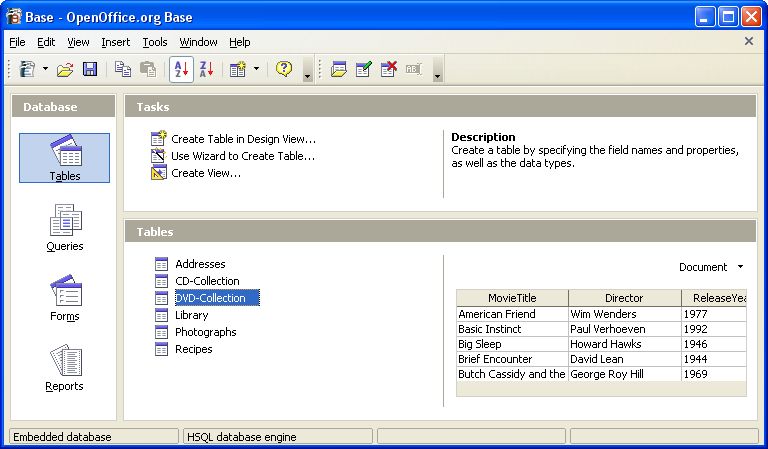Click the Copy toolbar icon
This screenshot has width=768, height=449.
pos(122,69)
